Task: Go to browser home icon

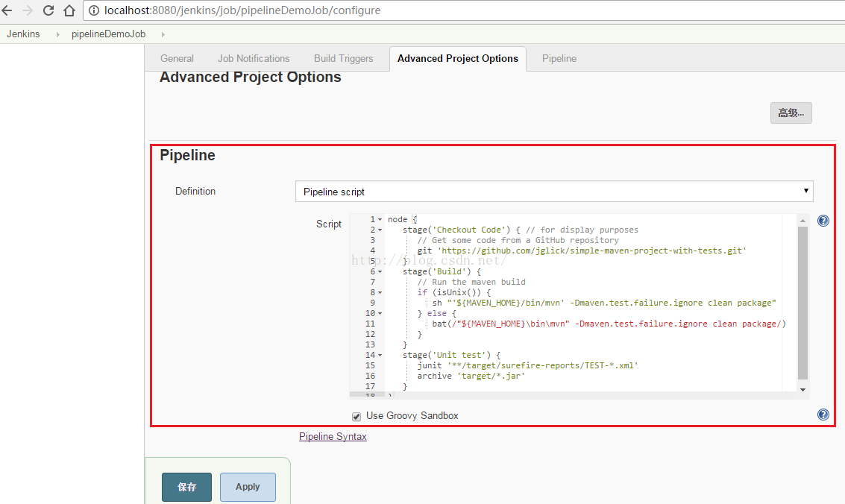Action: click(x=69, y=10)
